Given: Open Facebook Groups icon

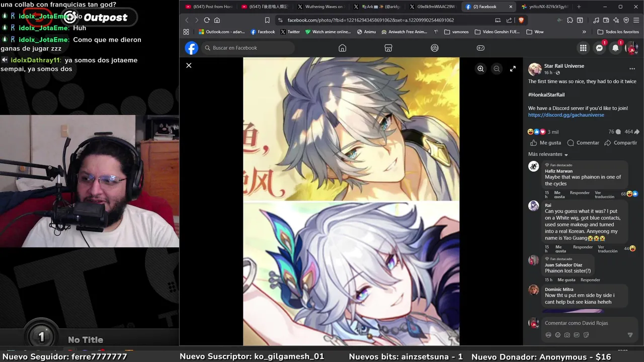Looking at the screenshot, I should [x=435, y=48].
